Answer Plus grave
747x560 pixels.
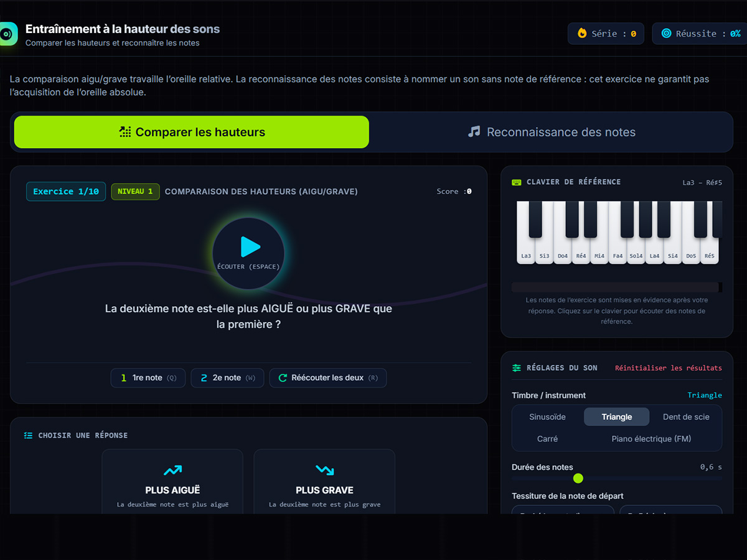coord(324,482)
